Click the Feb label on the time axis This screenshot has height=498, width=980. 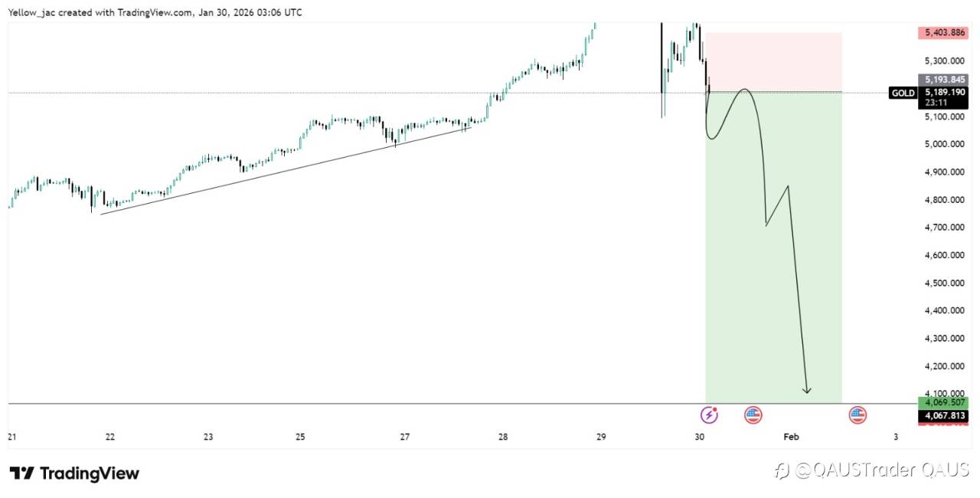point(791,437)
